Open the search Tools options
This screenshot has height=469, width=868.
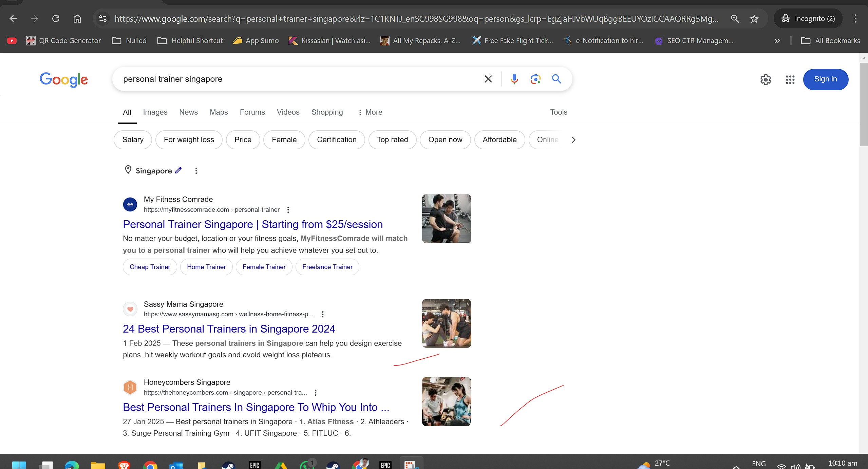[559, 112]
